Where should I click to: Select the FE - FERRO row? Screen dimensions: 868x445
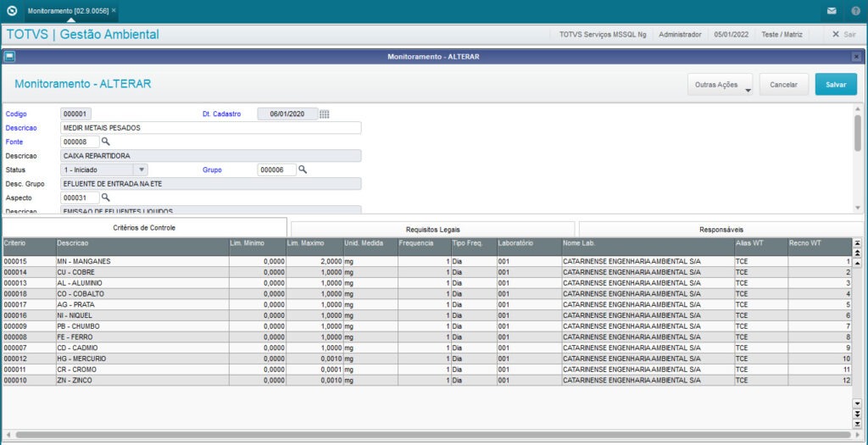pyautogui.click(x=427, y=337)
